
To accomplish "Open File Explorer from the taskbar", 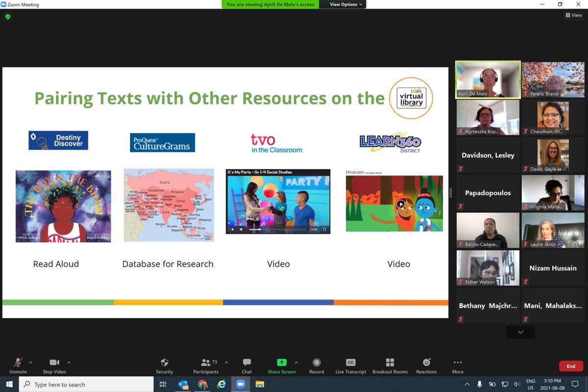I will [x=260, y=385].
